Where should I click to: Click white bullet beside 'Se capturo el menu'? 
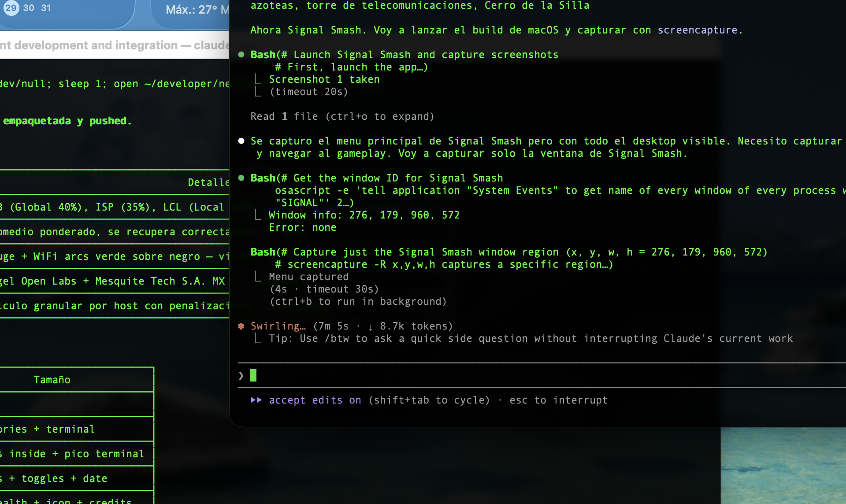click(x=241, y=141)
